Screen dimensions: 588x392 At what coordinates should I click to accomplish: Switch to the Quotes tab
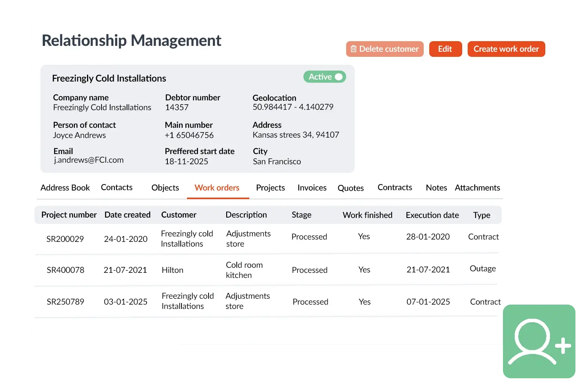tap(350, 188)
